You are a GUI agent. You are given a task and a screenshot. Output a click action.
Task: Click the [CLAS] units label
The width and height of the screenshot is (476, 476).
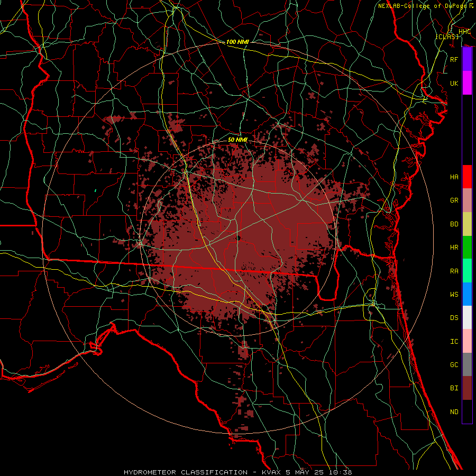point(447,36)
